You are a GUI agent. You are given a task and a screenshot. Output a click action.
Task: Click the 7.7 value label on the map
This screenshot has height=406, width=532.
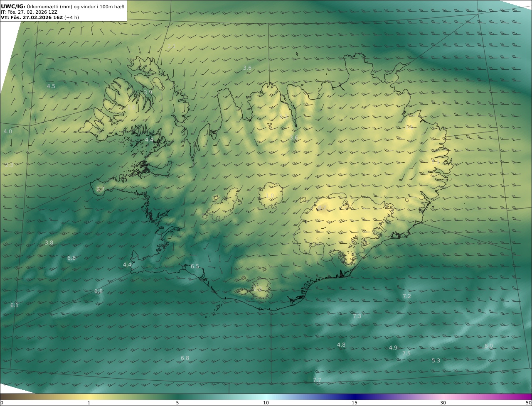click(317, 380)
